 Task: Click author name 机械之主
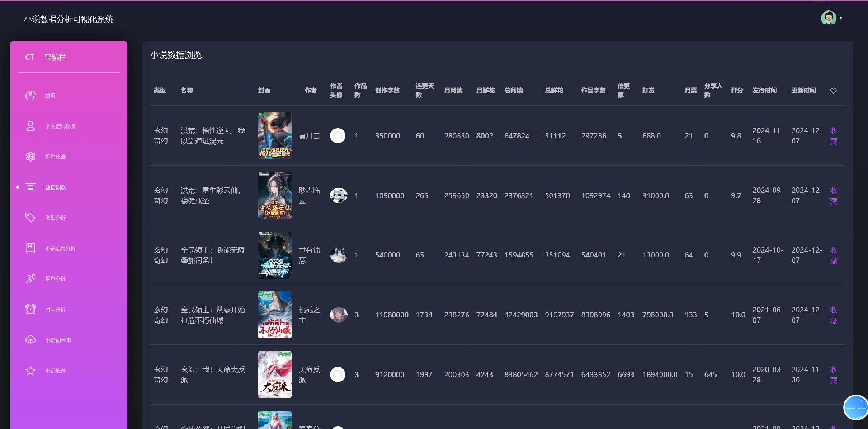coord(309,315)
